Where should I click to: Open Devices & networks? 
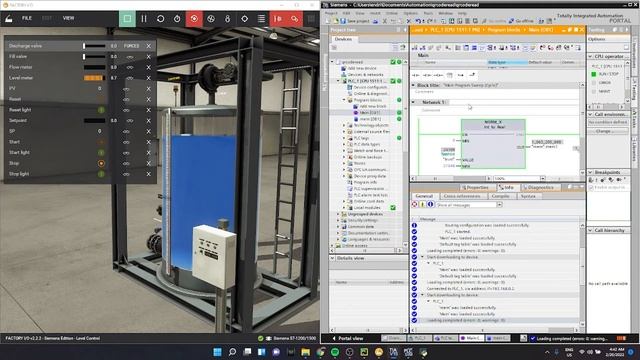click(365, 75)
